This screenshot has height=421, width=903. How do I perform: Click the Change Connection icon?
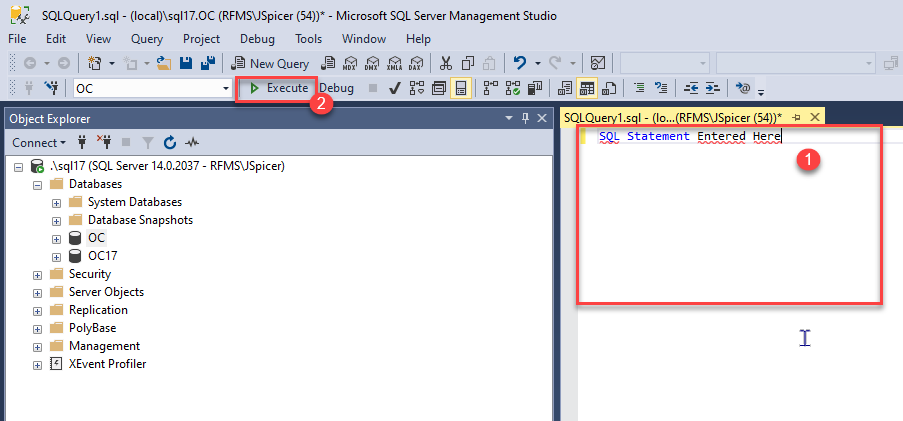52,88
